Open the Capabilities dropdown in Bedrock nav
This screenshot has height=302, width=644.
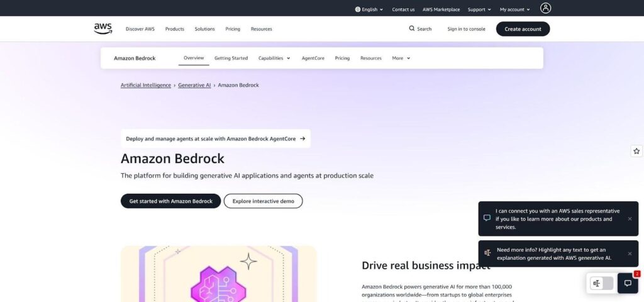pos(274,58)
